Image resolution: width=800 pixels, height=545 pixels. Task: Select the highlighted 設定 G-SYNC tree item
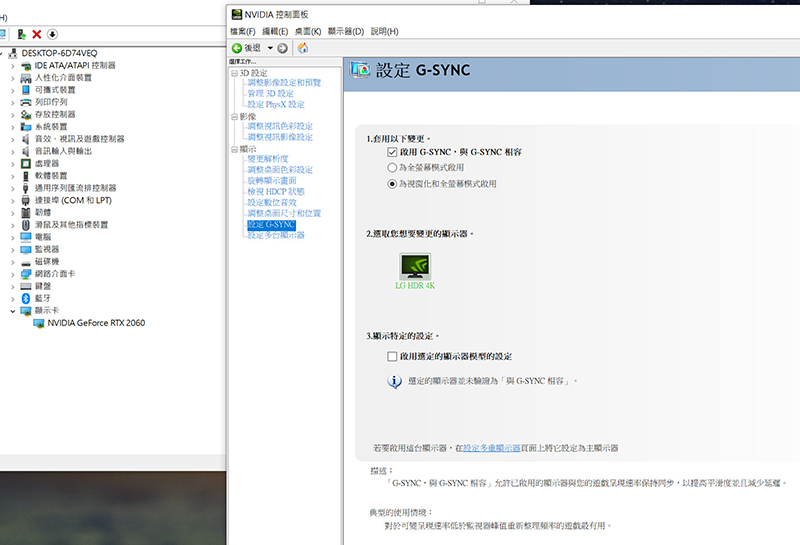(271, 225)
